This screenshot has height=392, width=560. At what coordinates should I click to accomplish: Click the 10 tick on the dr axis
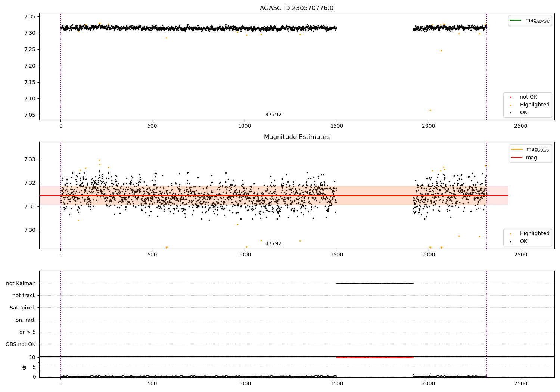coord(32,357)
